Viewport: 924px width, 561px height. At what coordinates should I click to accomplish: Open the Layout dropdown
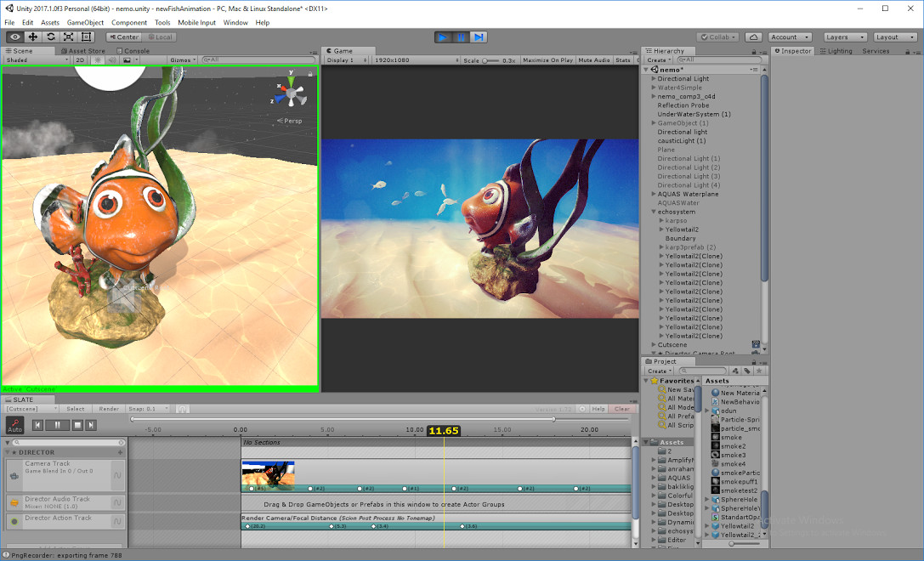pos(894,37)
